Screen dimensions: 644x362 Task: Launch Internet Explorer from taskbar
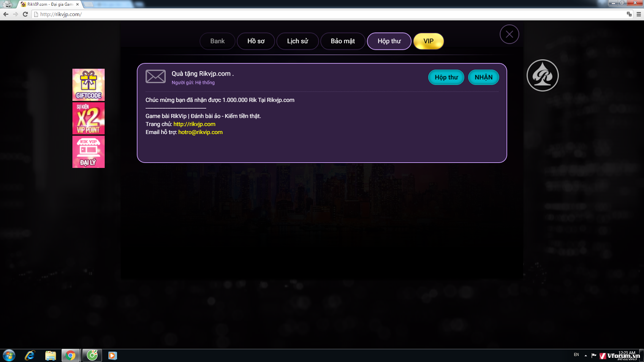30,356
